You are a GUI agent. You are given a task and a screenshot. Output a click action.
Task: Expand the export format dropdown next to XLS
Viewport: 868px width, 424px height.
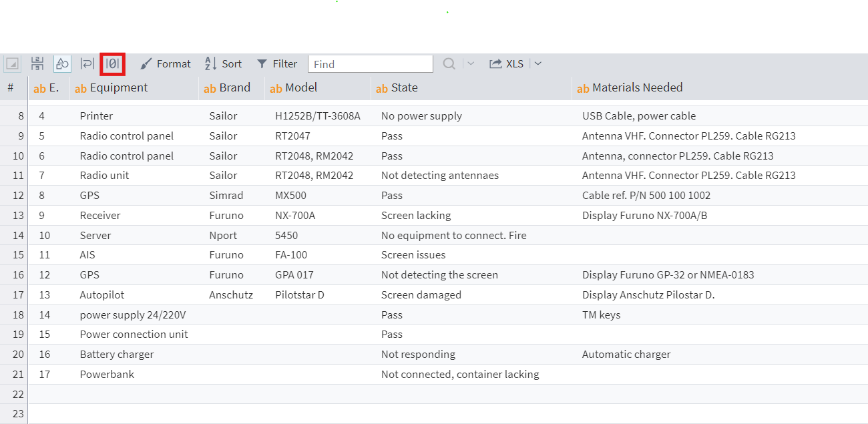click(538, 64)
